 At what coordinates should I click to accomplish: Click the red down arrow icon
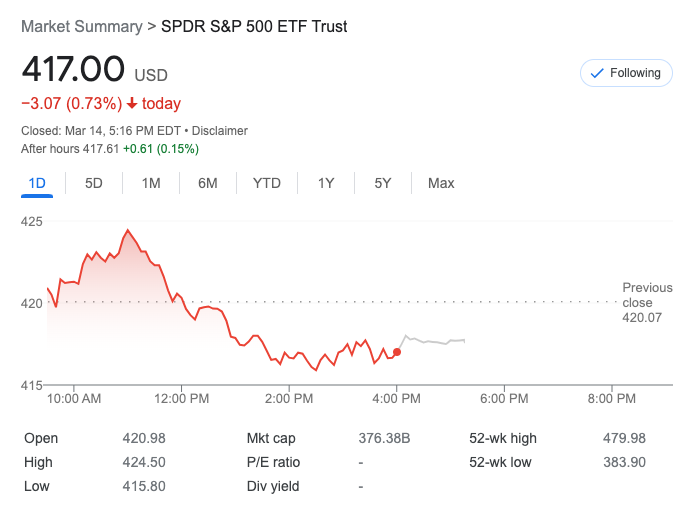(131, 104)
